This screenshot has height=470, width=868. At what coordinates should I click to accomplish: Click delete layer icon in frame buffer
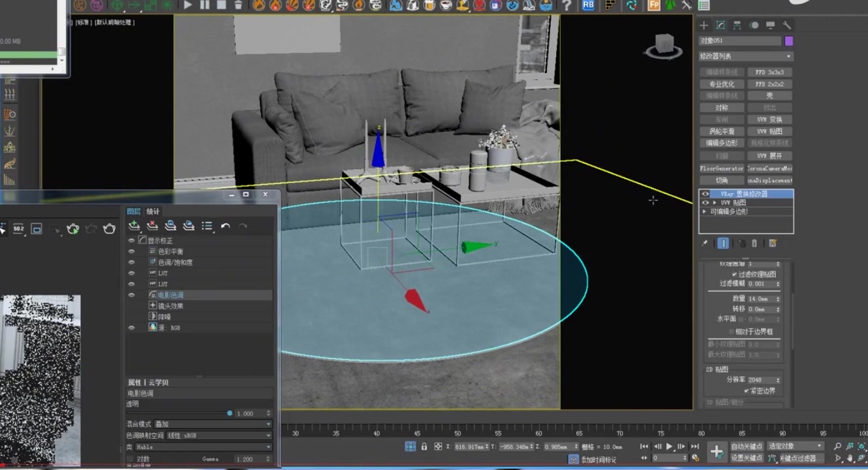pos(153,226)
